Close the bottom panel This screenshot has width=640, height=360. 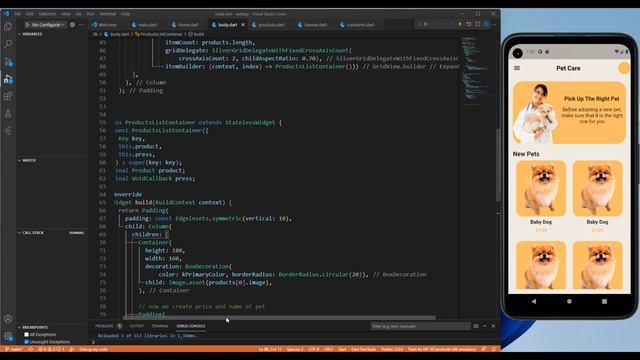[493, 326]
